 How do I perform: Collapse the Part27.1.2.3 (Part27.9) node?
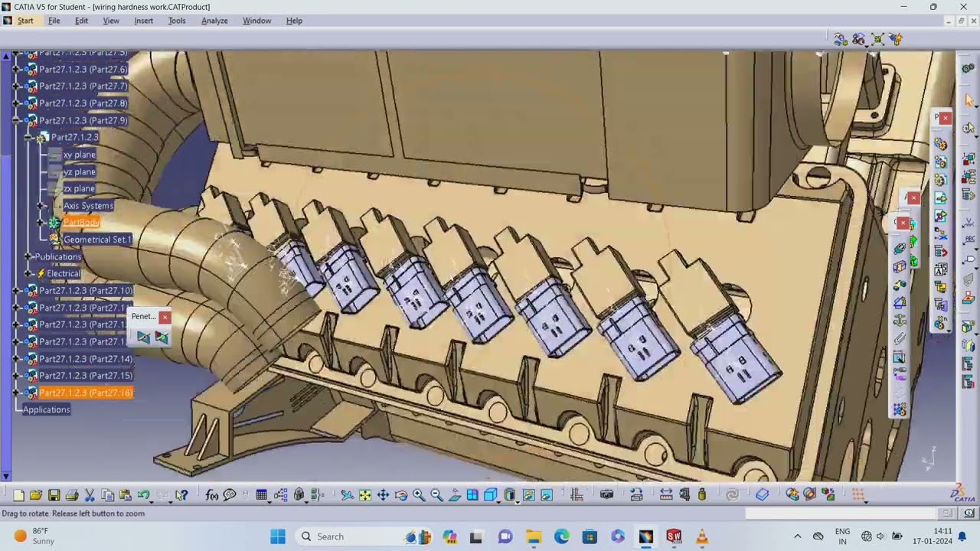click(x=16, y=121)
